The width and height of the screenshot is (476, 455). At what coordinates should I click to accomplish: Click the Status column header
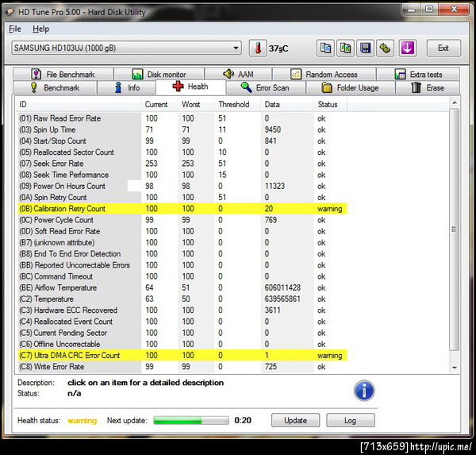330,104
